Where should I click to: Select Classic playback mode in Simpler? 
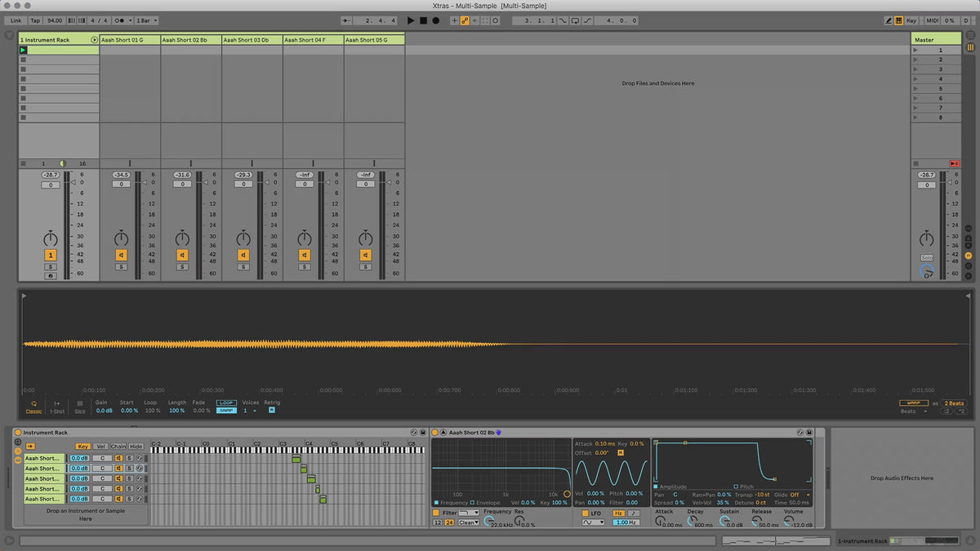33,407
